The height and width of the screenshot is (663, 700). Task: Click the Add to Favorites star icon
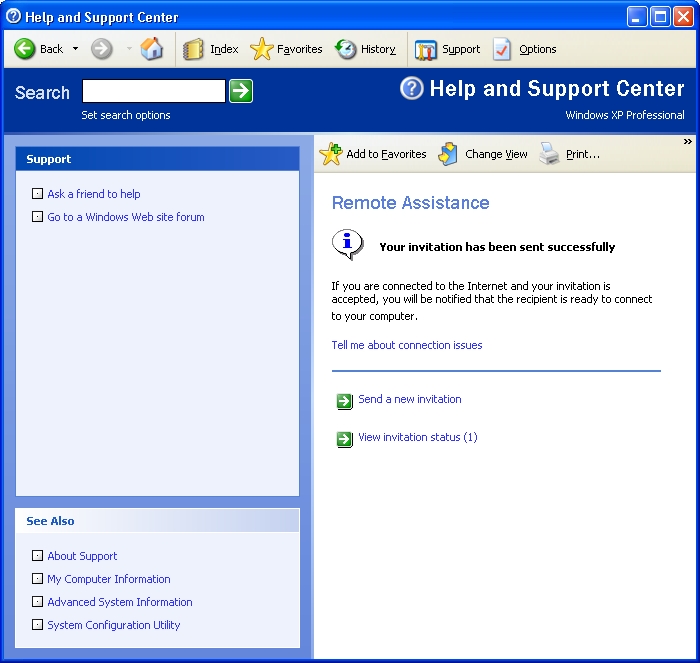(331, 154)
